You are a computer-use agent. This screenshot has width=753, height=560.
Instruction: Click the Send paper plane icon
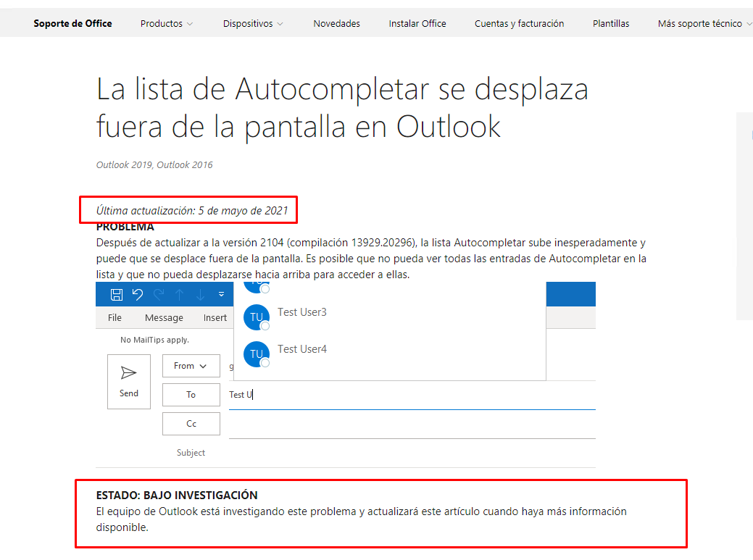(x=129, y=373)
